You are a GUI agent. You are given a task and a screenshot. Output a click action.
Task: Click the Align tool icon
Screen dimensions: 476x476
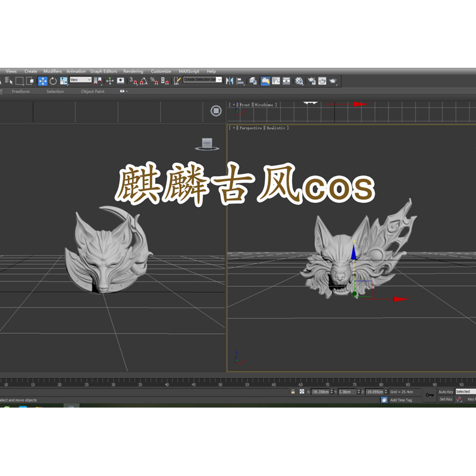pyautogui.click(x=240, y=81)
